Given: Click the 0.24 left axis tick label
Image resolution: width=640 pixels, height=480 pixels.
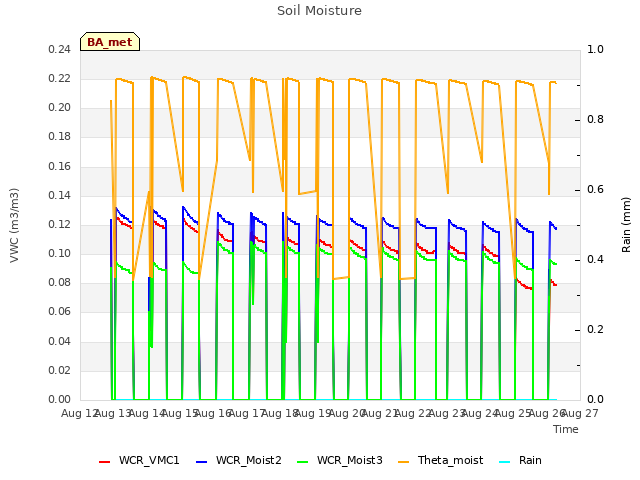Looking at the screenshot, I should 59,50.
